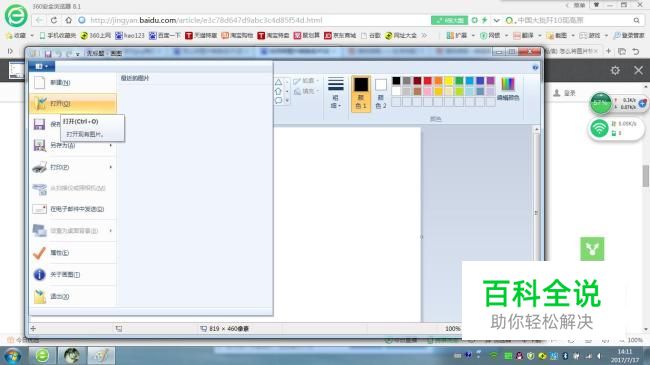Open the Paint file menu dropdown button
650x365 pixels.
point(42,66)
